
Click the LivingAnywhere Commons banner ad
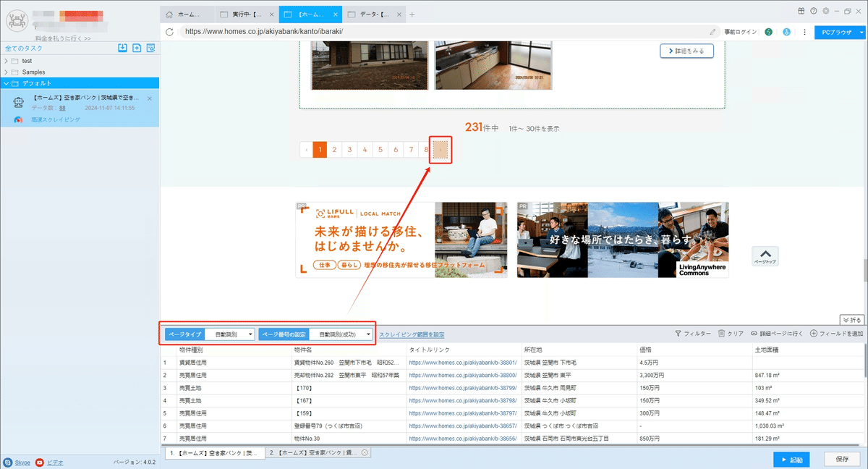click(x=623, y=240)
